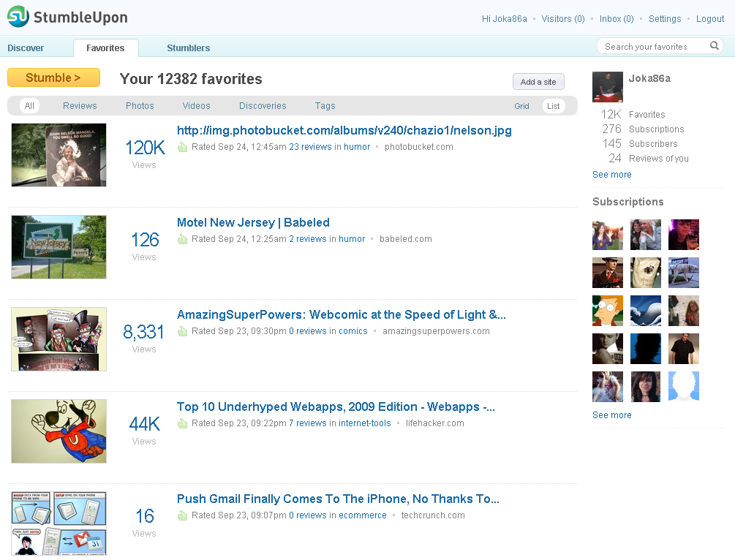Click the search magnifier icon
This screenshot has width=735, height=560.
(x=715, y=46)
